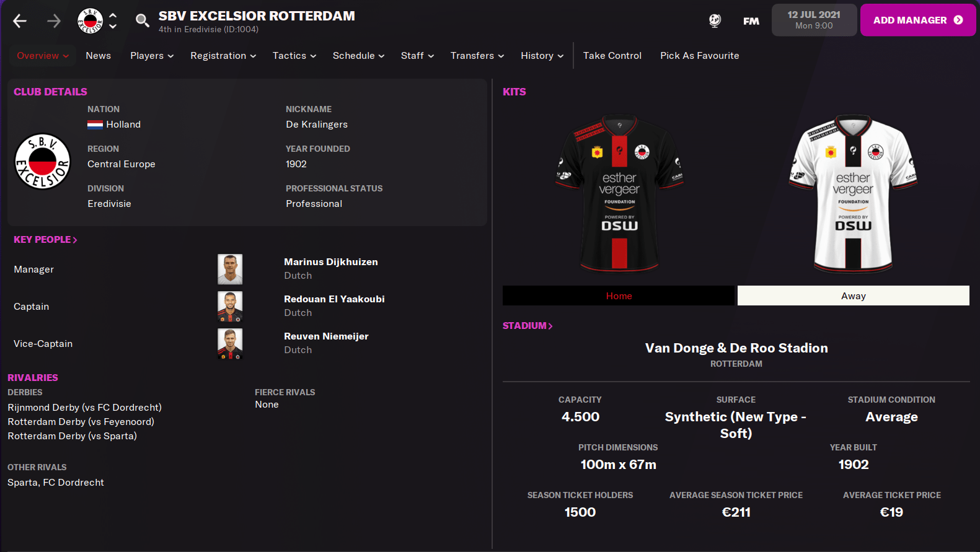The width and height of the screenshot is (980, 552).
Task: Open manager Marinus Dijkhuizen's profile
Action: click(x=331, y=262)
